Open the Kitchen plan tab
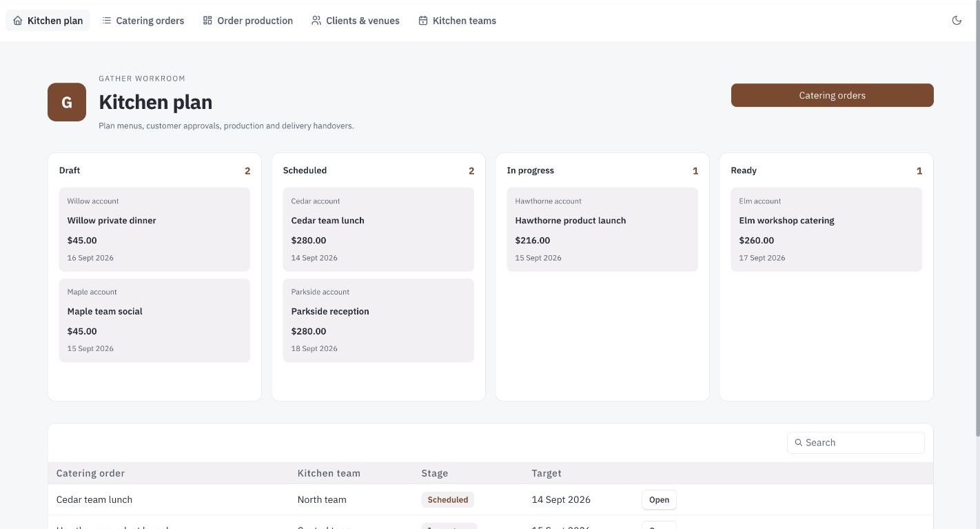Image resolution: width=980 pixels, height=529 pixels. 48,21
